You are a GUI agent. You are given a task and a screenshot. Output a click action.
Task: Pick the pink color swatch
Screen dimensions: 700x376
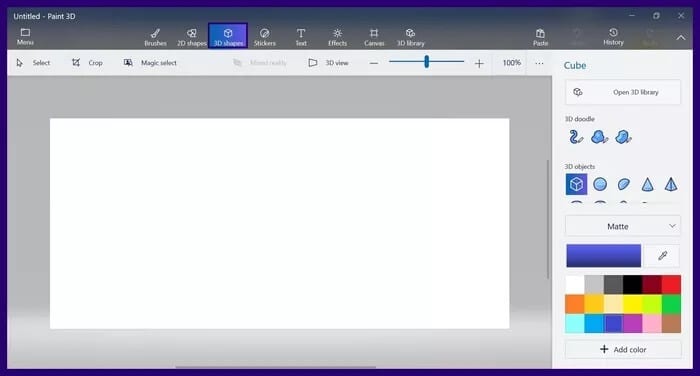652,324
